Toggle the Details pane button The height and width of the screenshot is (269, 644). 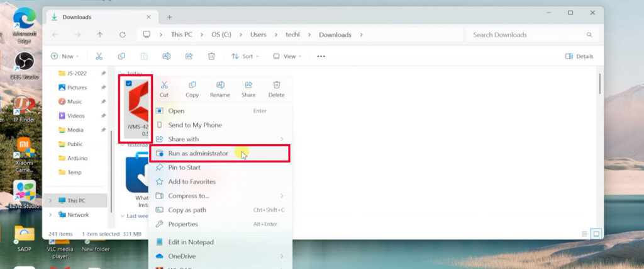(x=579, y=56)
